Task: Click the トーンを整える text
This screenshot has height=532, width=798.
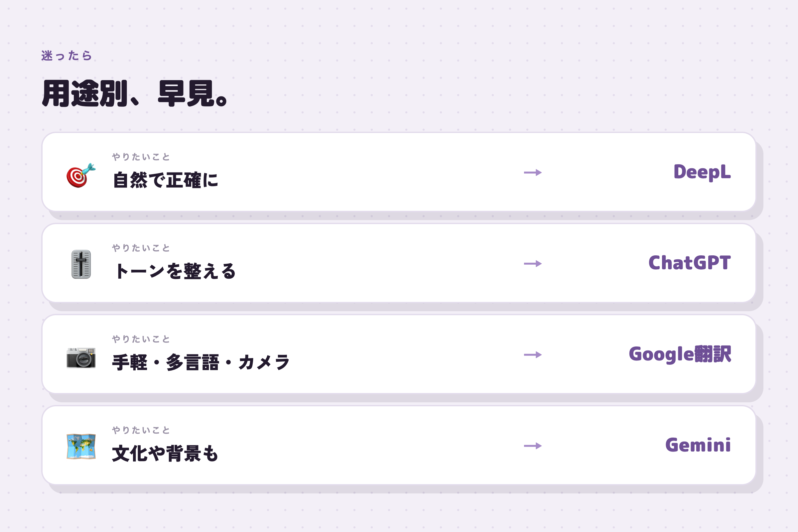Action: (174, 271)
